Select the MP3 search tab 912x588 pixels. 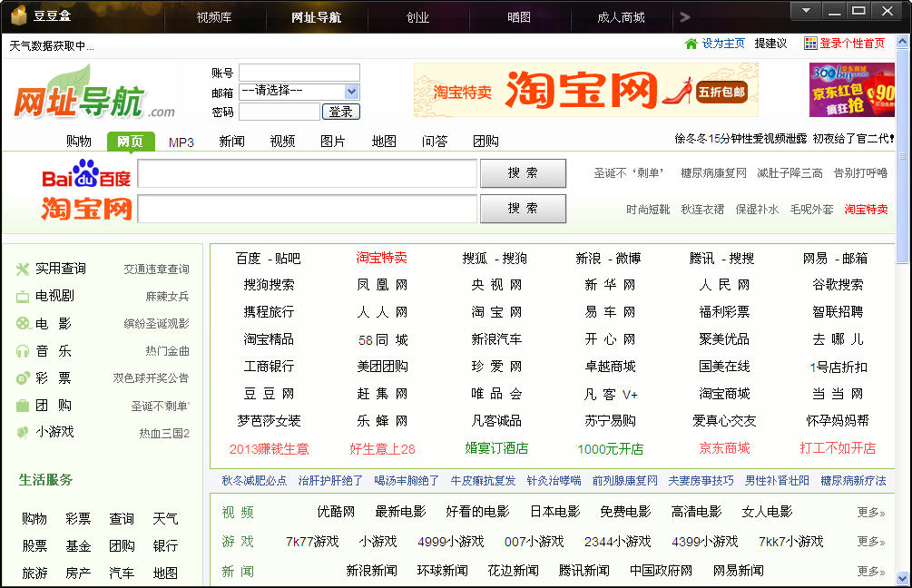point(181,142)
